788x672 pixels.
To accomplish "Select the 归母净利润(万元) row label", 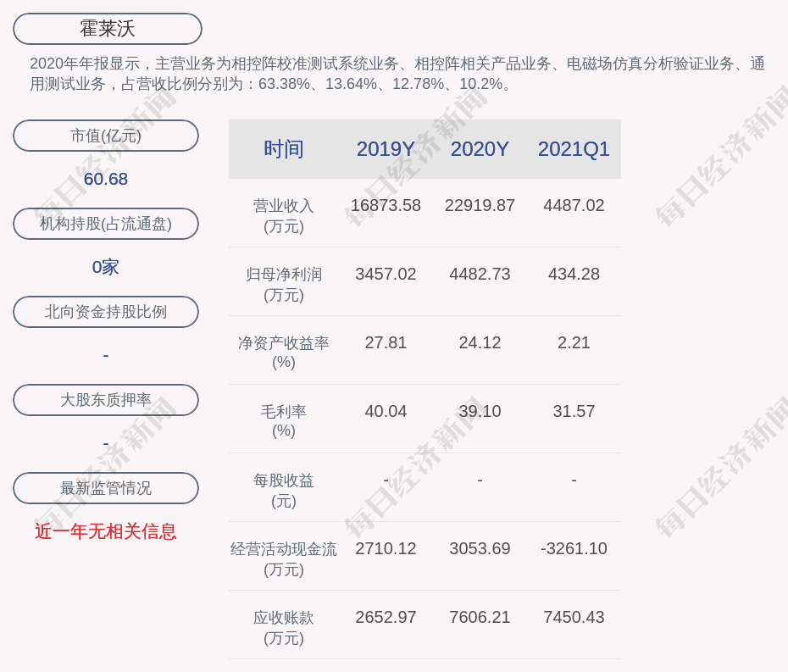I will point(284,285).
